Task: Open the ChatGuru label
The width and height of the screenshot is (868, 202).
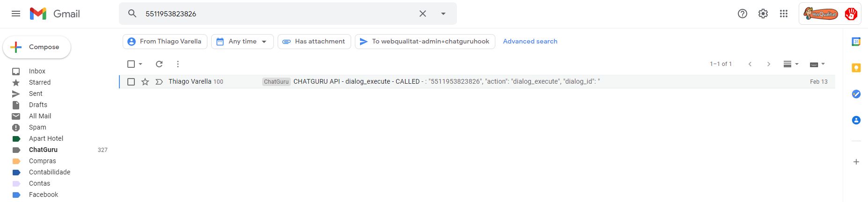Action: pyautogui.click(x=43, y=150)
